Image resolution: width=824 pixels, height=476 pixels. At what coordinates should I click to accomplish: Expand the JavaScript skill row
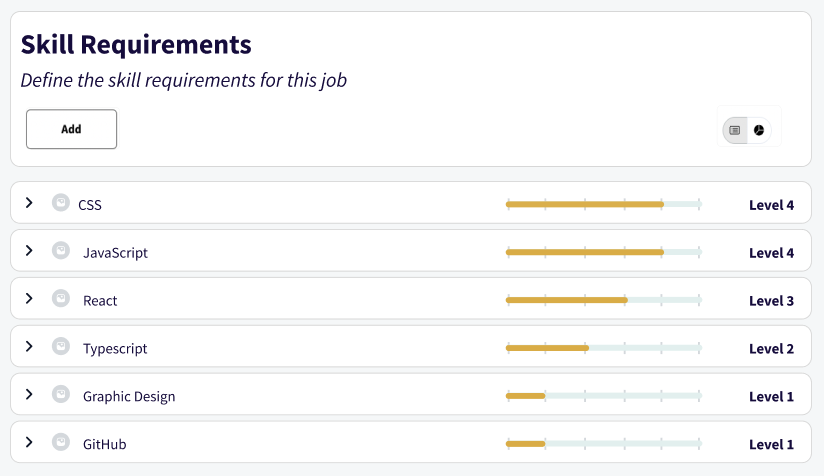click(29, 250)
